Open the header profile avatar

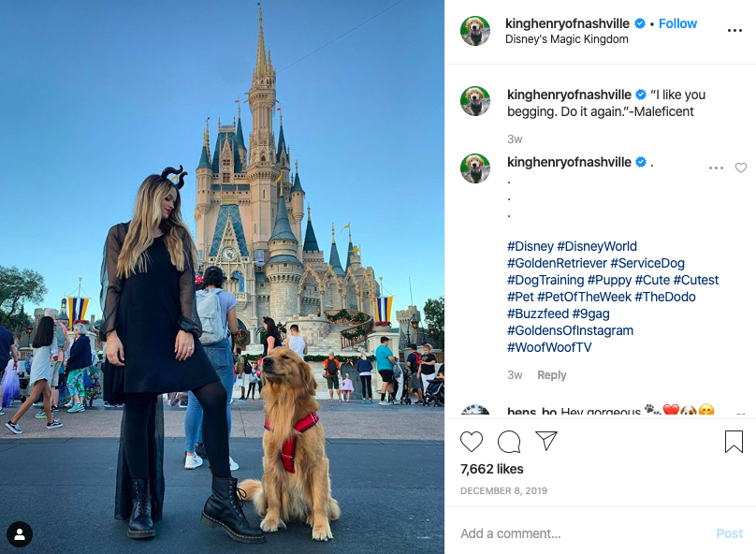[x=475, y=31]
